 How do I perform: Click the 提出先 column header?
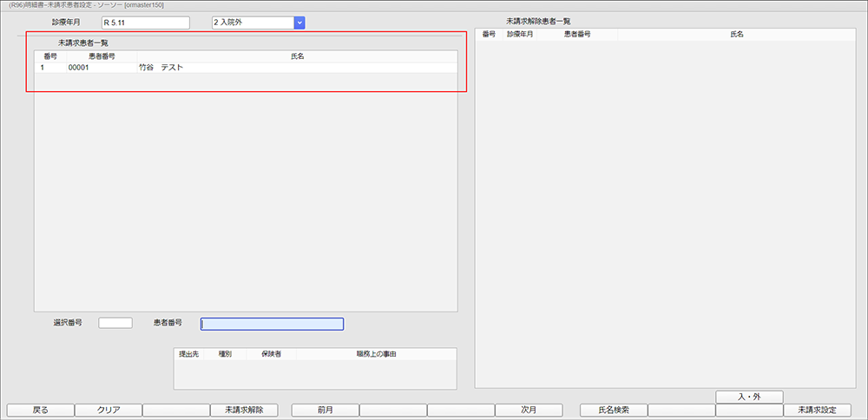(x=188, y=354)
